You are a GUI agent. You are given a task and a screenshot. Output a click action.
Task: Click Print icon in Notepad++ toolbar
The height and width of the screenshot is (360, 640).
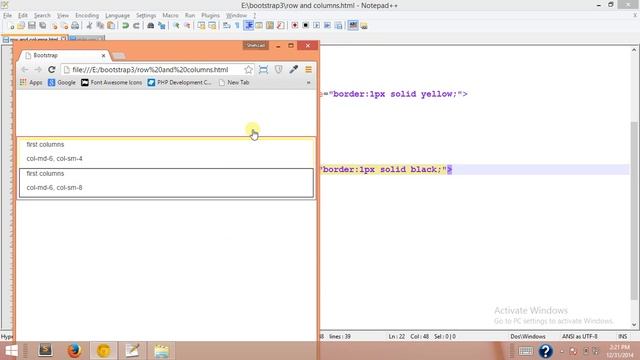75,26
